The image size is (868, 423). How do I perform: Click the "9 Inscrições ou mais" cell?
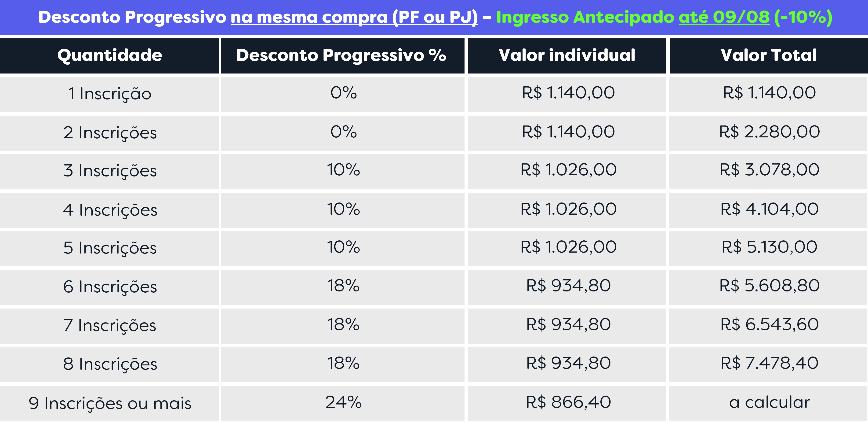tap(109, 403)
